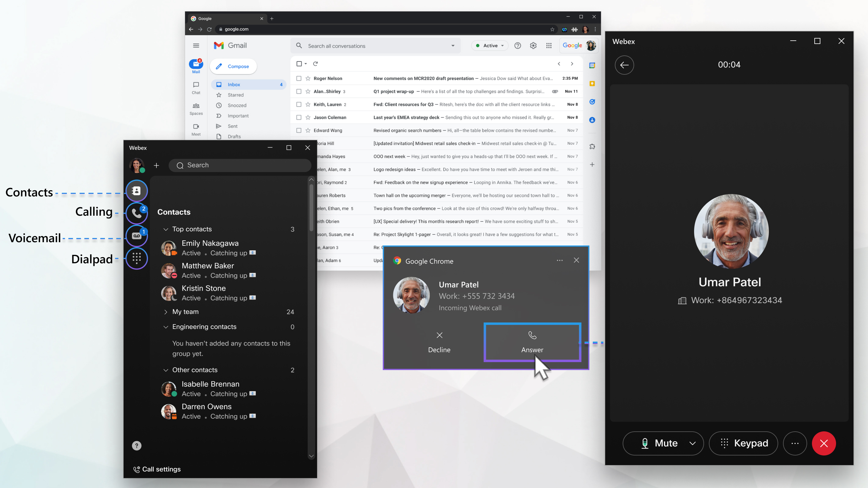868x488 pixels.
Task: Open the Mute audio options chevron
Action: 692,443
